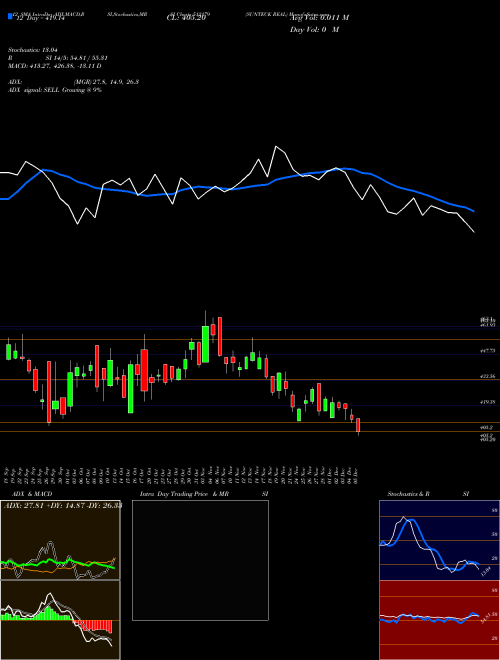Click the '447.73' price axis label
The height and width of the screenshot is (660, 500).
click(x=489, y=350)
